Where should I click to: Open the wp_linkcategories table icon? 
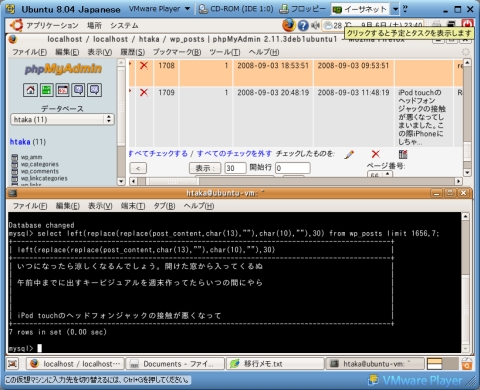point(14,178)
